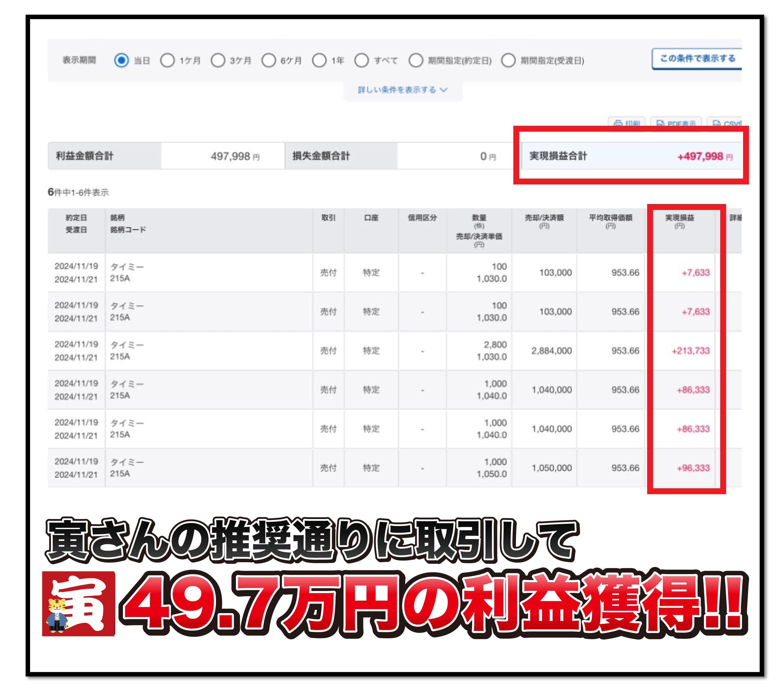Click the PDF表示 document icon
This screenshot has height=698, width=784.
660,123
